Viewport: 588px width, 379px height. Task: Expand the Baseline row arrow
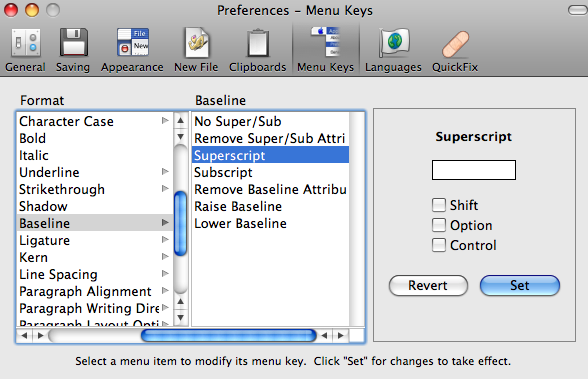(x=165, y=222)
